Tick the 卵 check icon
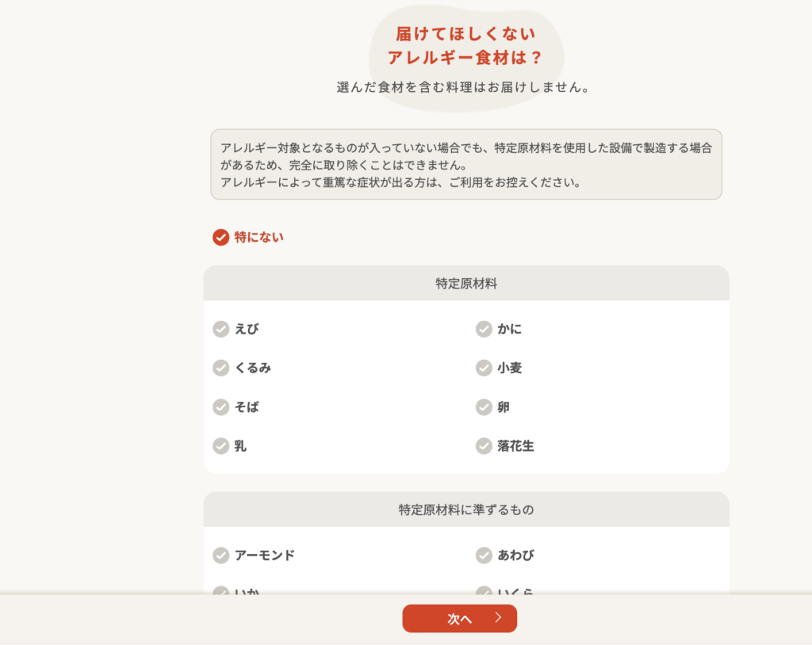 tap(484, 406)
